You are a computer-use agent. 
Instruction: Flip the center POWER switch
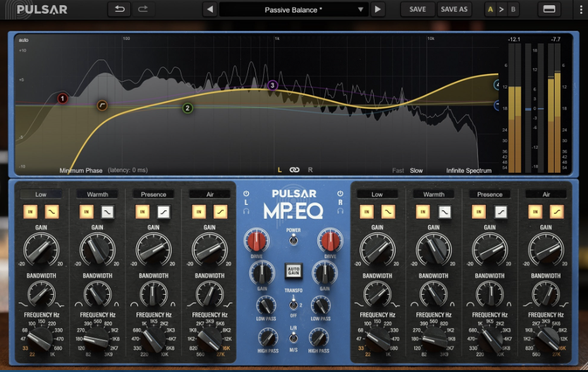(x=293, y=240)
